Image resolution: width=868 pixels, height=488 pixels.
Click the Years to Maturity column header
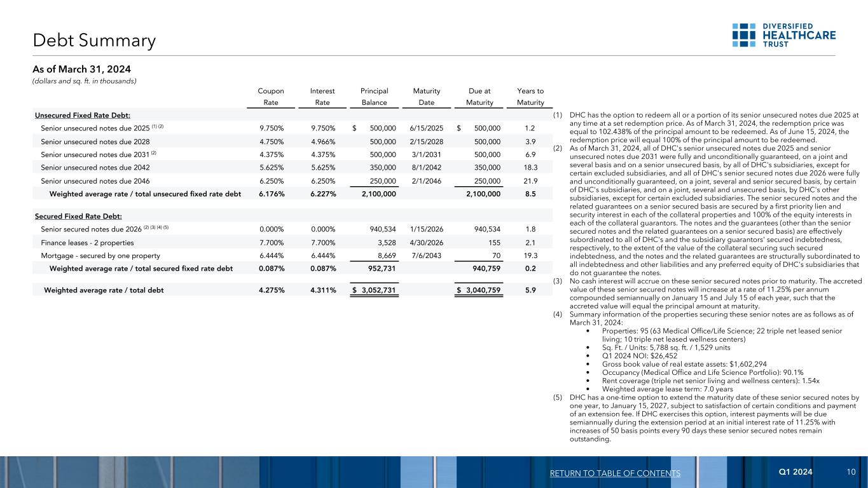[530, 97]
